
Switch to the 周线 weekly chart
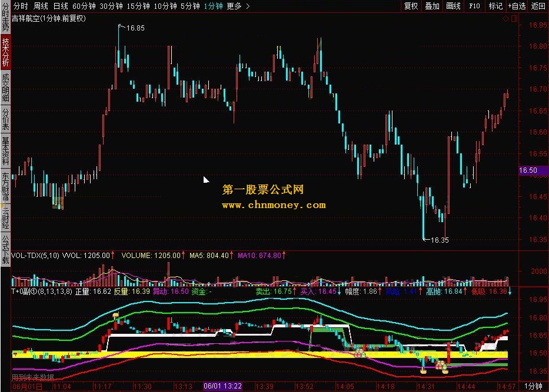click(x=41, y=6)
